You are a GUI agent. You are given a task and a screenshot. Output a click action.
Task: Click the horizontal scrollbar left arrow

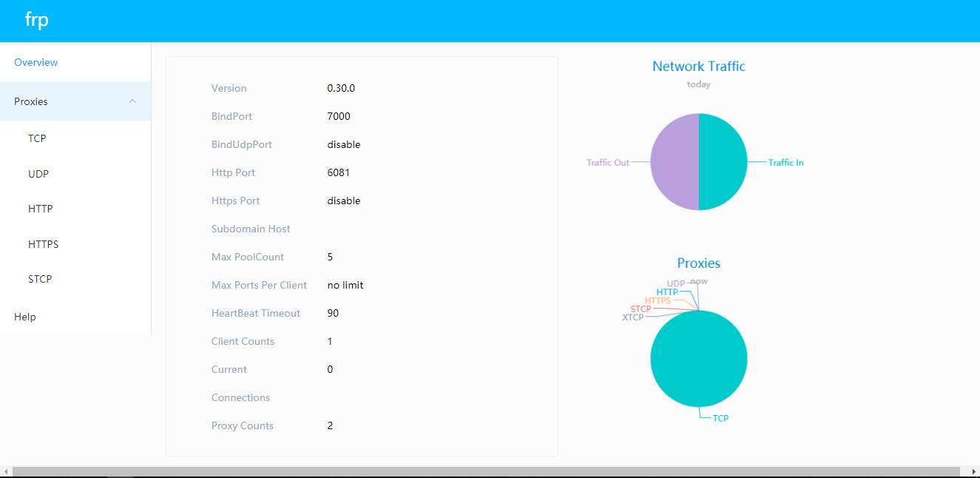coord(6,471)
